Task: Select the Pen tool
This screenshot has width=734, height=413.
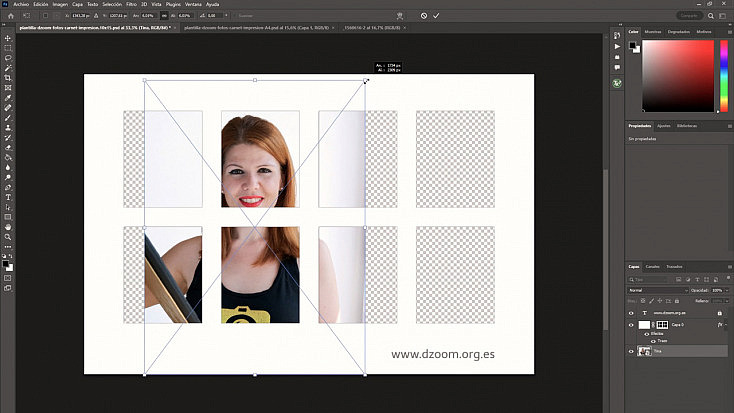Action: (8, 187)
